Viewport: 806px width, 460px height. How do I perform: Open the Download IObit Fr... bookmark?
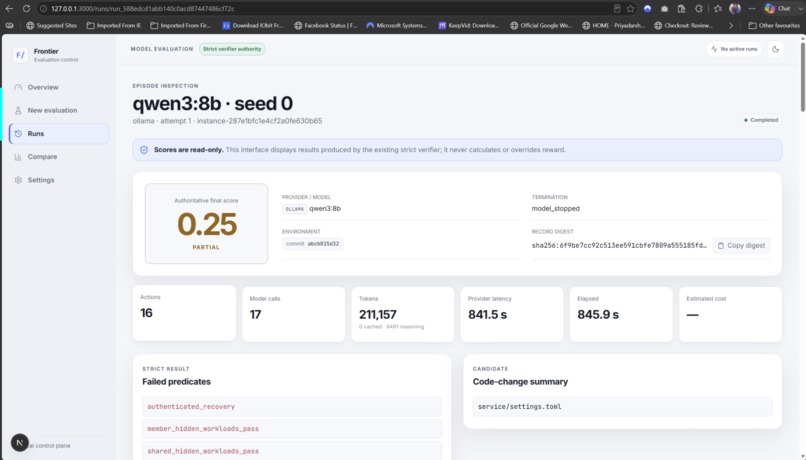pyautogui.click(x=252, y=25)
